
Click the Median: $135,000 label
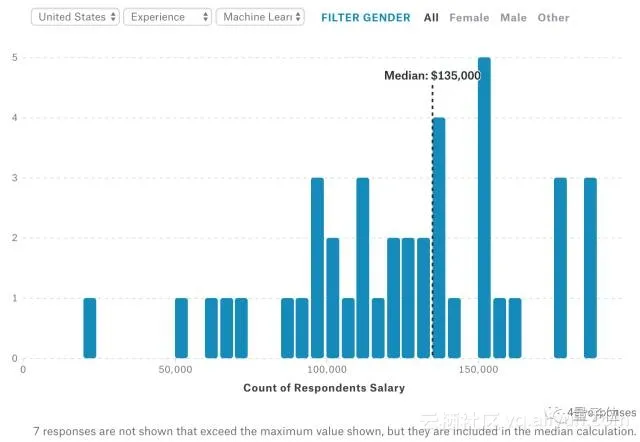point(432,75)
